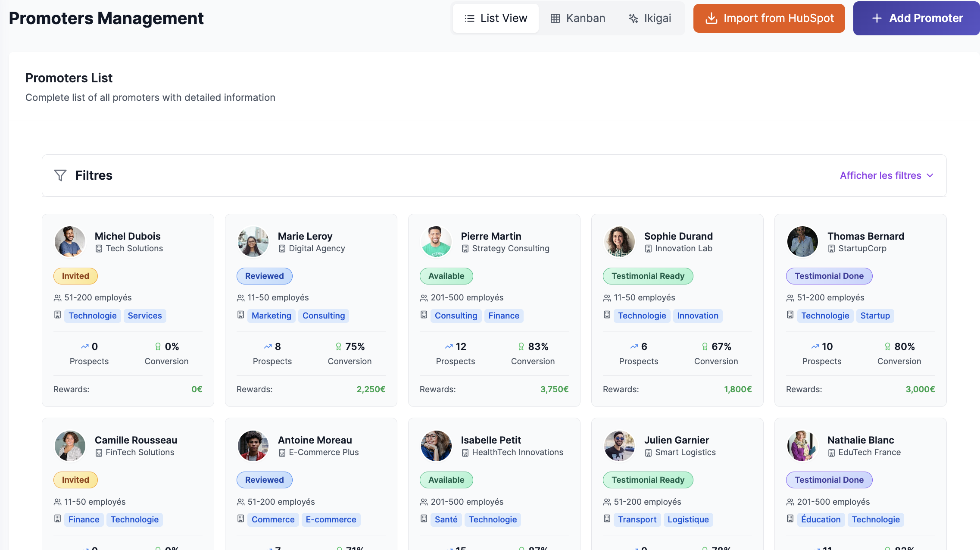Click the list icon in List View
The height and width of the screenshot is (550, 980).
[x=470, y=19]
